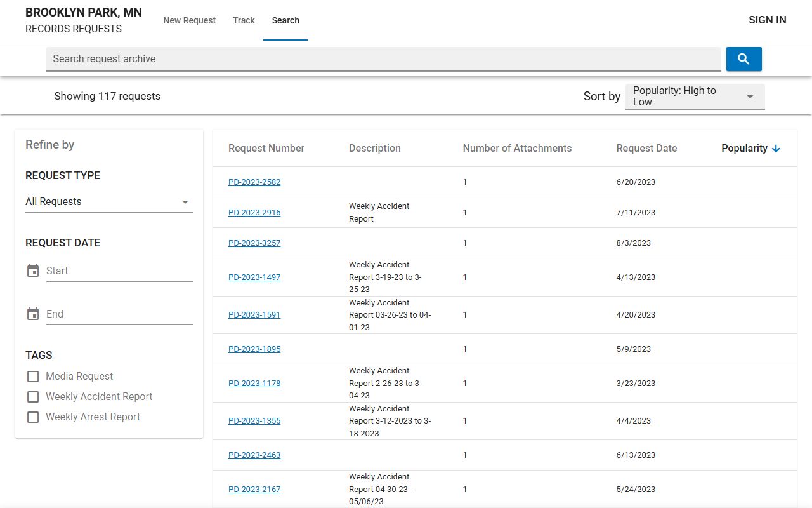The image size is (812, 508).
Task: Check the Weekly Arrest Report tag
Action: [x=33, y=417]
